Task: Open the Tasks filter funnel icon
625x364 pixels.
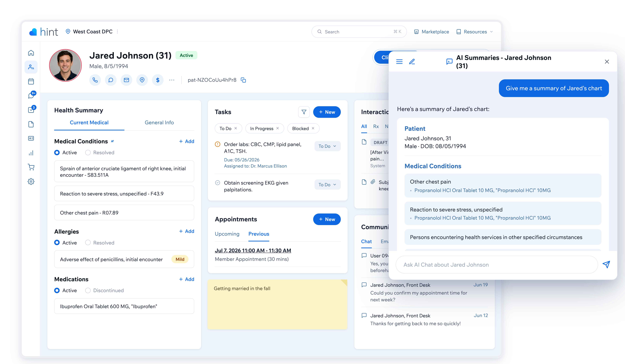Action: tap(304, 112)
